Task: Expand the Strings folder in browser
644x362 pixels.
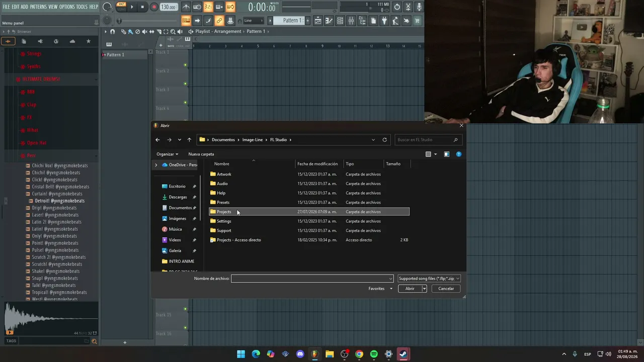Action: [x=34, y=54]
